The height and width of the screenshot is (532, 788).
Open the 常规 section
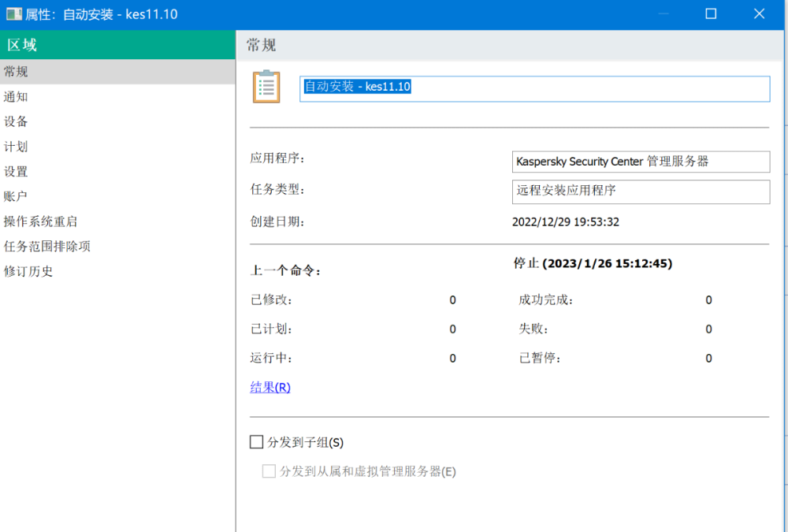tap(16, 72)
